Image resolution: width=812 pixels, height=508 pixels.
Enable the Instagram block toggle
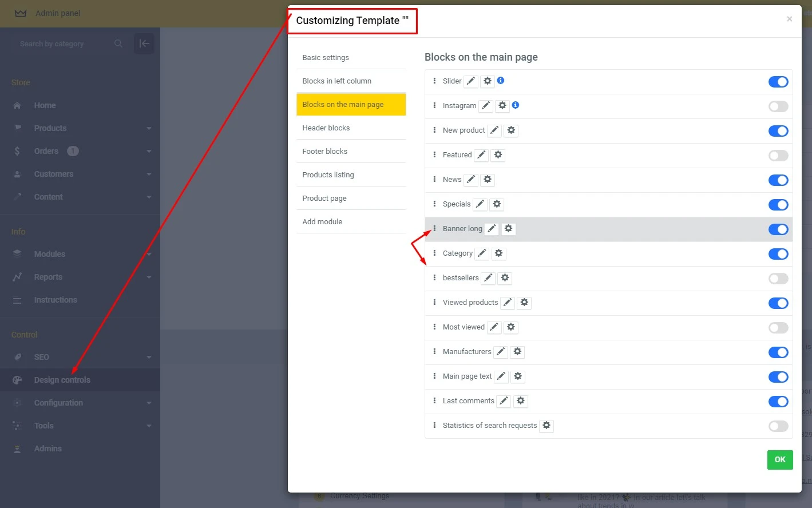[778, 106]
